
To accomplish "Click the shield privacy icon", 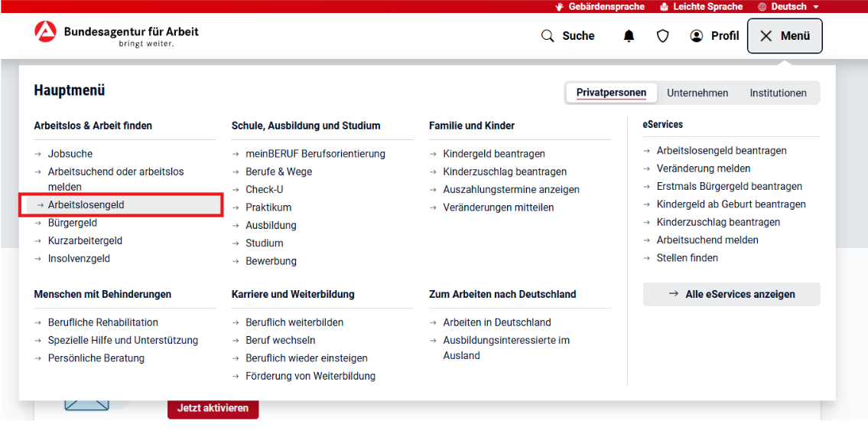I will coord(662,36).
